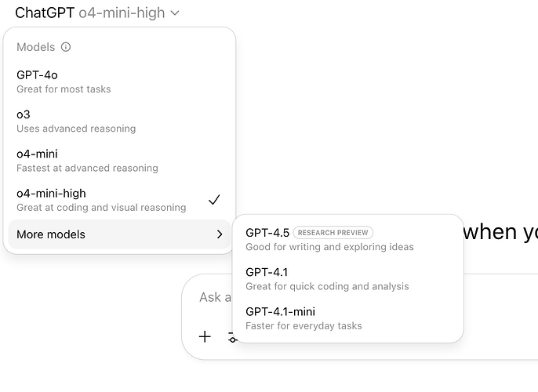
Task: Click the info icon beside Models
Action: (x=66, y=47)
